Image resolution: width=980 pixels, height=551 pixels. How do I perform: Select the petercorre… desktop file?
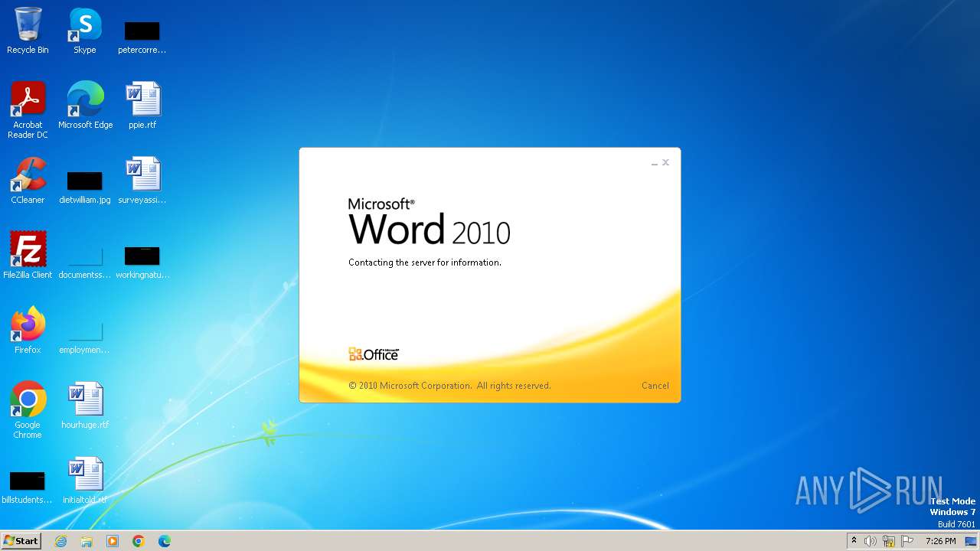[x=142, y=37]
